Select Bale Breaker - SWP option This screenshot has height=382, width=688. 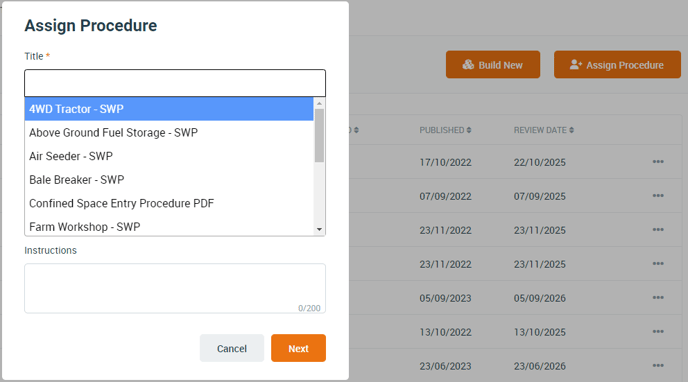[169, 180]
